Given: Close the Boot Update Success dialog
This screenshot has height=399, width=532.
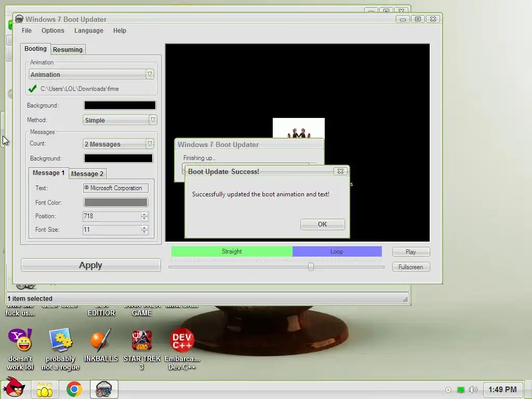Looking at the screenshot, I should [x=340, y=171].
